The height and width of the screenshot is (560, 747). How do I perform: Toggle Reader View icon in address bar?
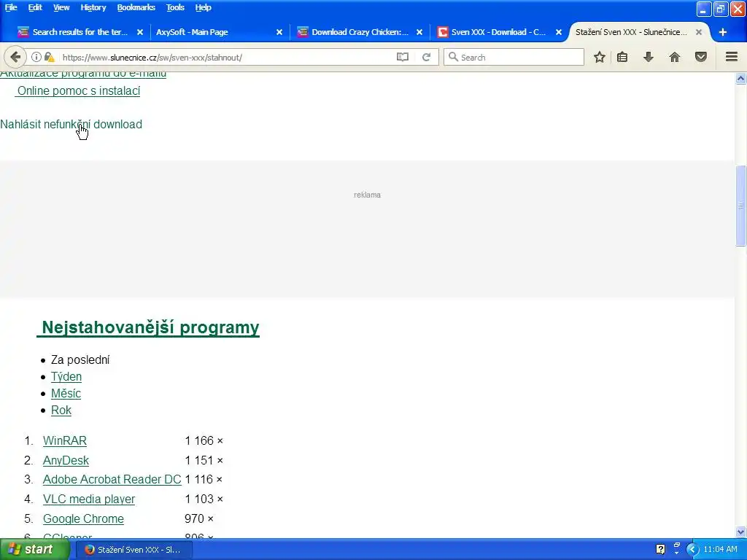pos(403,57)
